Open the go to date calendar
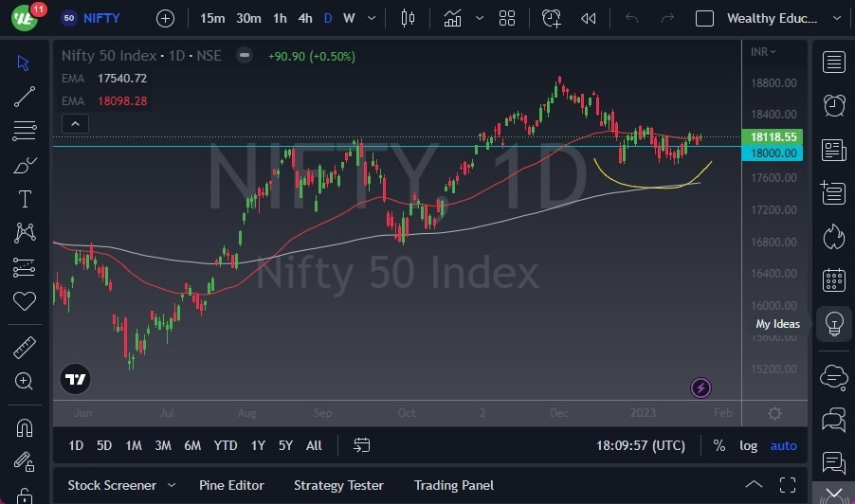Viewport: 855px width, 504px height. 361,445
